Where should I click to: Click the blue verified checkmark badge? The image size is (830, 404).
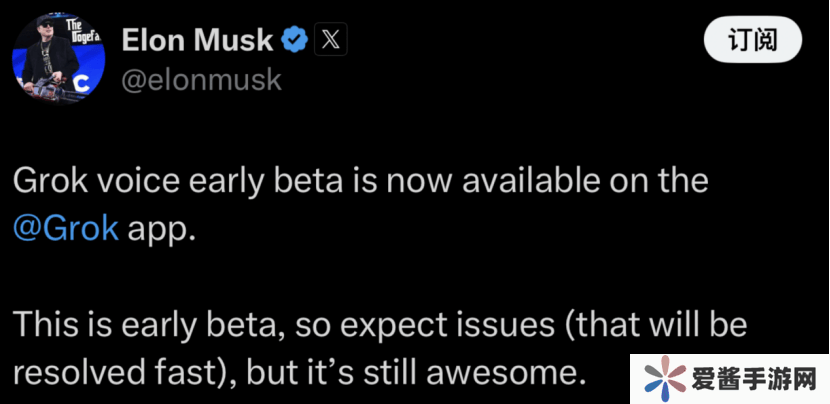pyautogui.click(x=293, y=41)
